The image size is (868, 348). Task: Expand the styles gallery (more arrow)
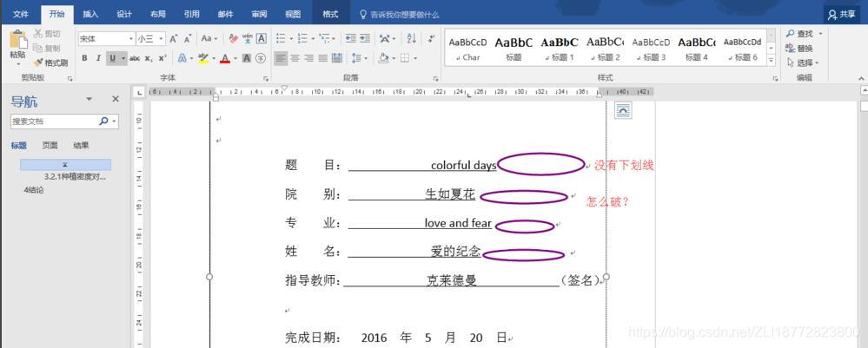click(772, 60)
